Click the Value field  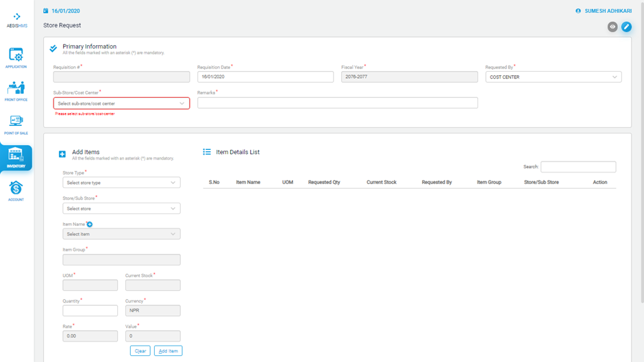[x=153, y=336]
